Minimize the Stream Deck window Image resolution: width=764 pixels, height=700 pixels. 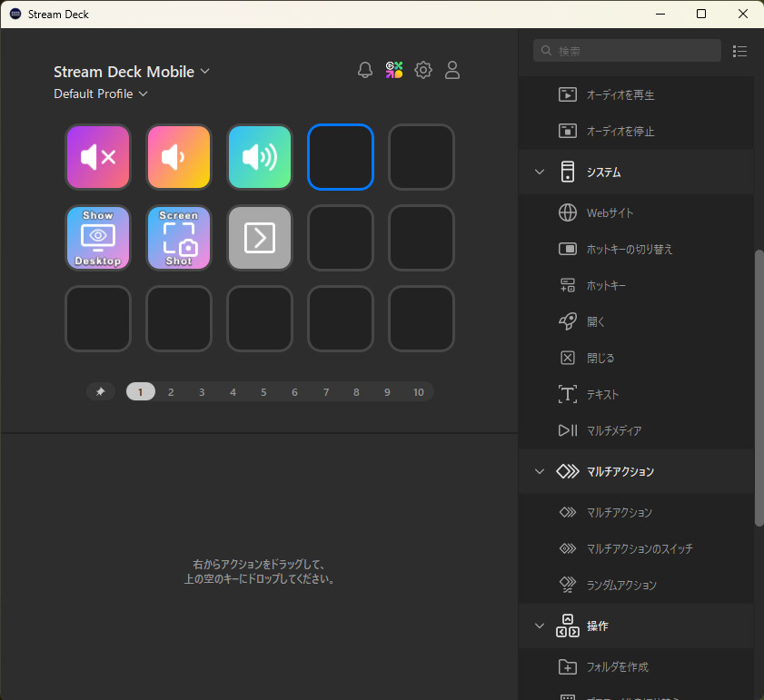point(660,15)
